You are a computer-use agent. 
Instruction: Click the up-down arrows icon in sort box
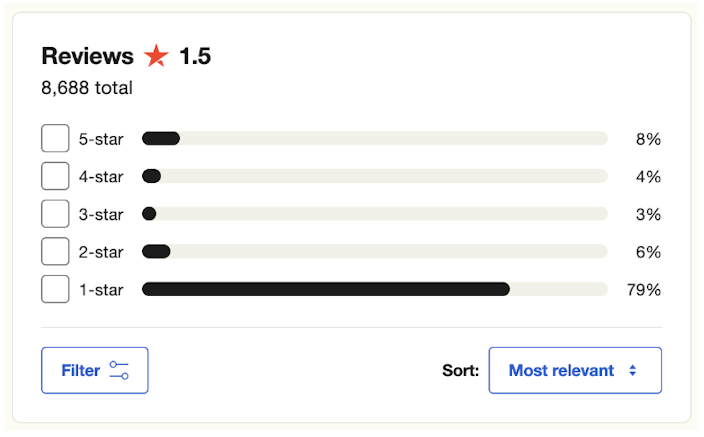[x=633, y=371]
